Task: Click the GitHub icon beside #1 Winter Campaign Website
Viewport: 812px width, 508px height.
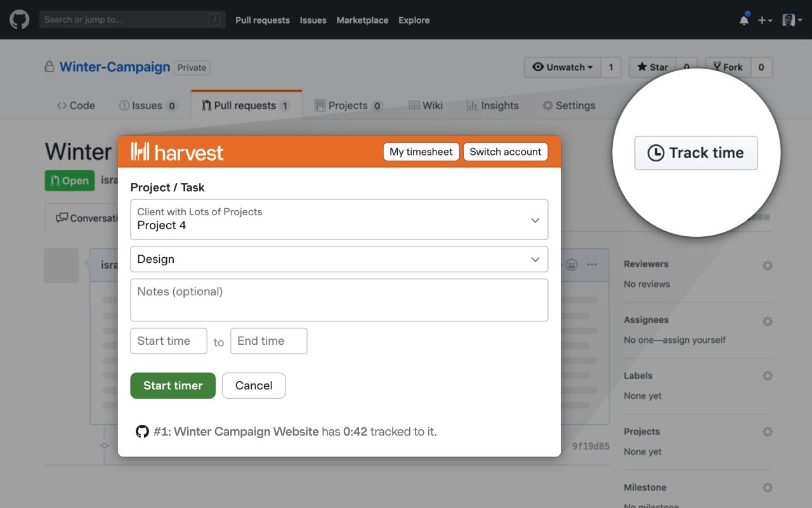Action: [x=142, y=432]
